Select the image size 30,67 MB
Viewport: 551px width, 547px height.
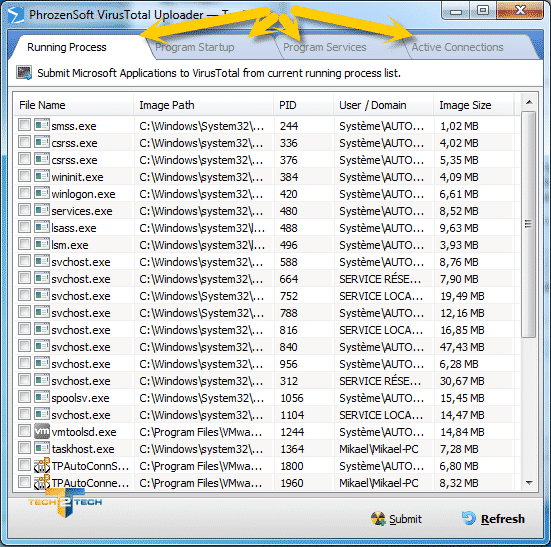[462, 381]
